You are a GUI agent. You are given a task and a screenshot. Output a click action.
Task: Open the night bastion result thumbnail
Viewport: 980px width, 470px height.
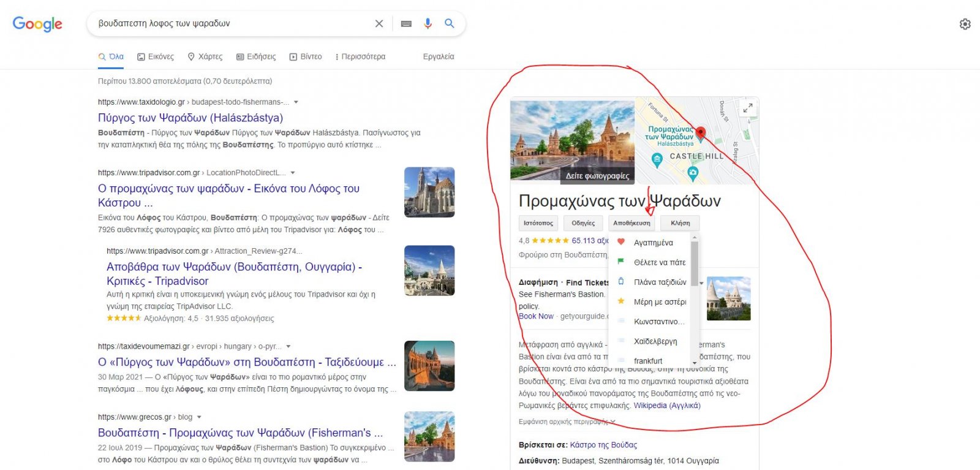[429, 366]
